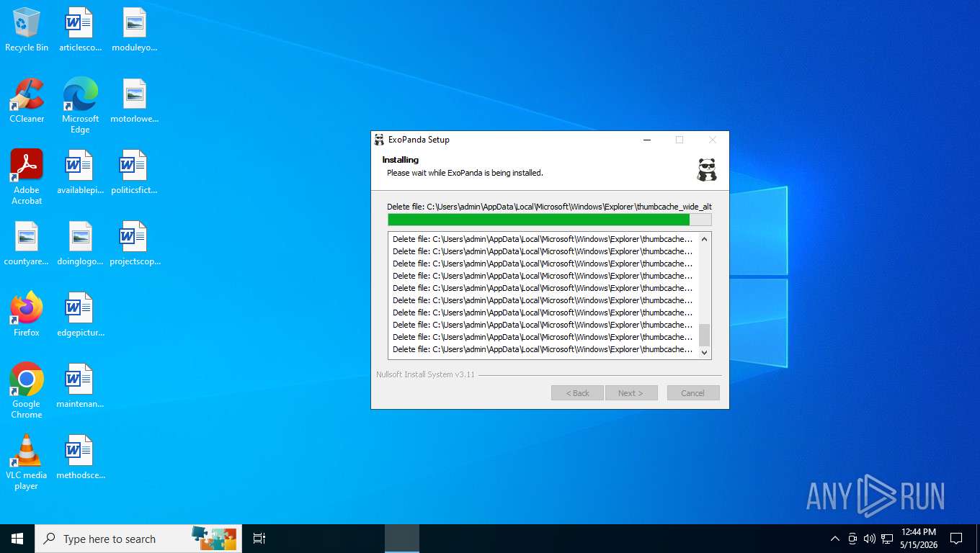Open the network status tray icon
Image resolution: width=980 pixels, height=553 pixels.
887,539
